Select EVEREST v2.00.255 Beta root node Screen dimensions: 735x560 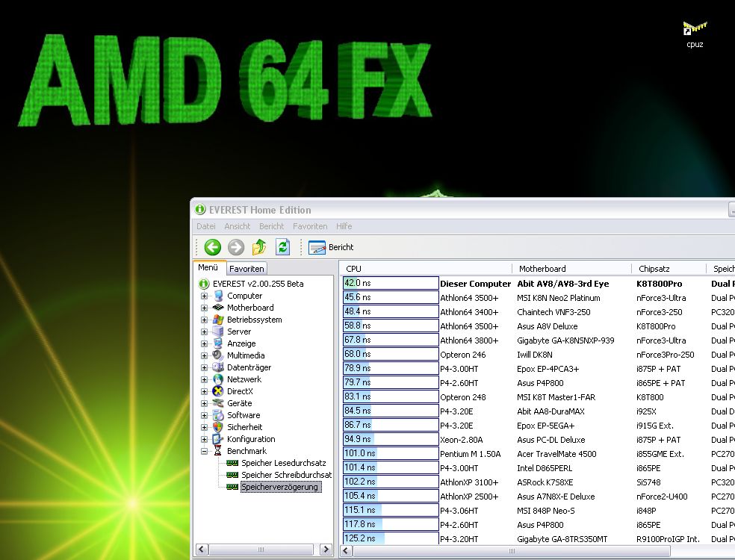point(258,284)
